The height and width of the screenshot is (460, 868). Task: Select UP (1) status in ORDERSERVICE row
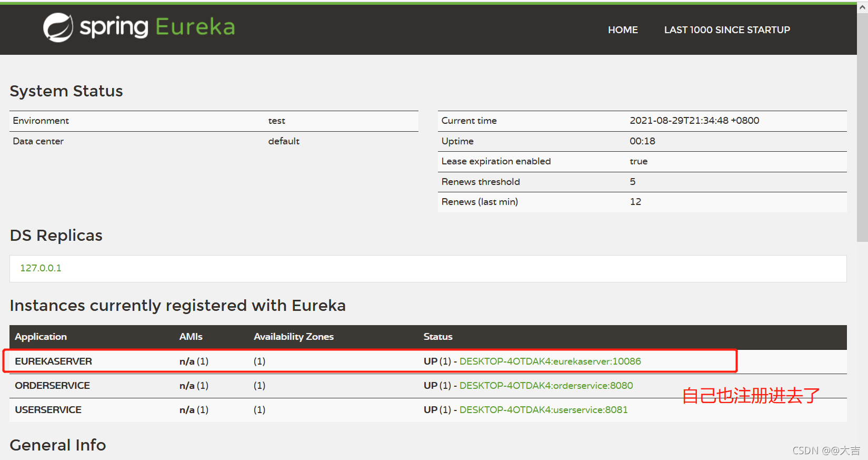pyautogui.click(x=437, y=386)
